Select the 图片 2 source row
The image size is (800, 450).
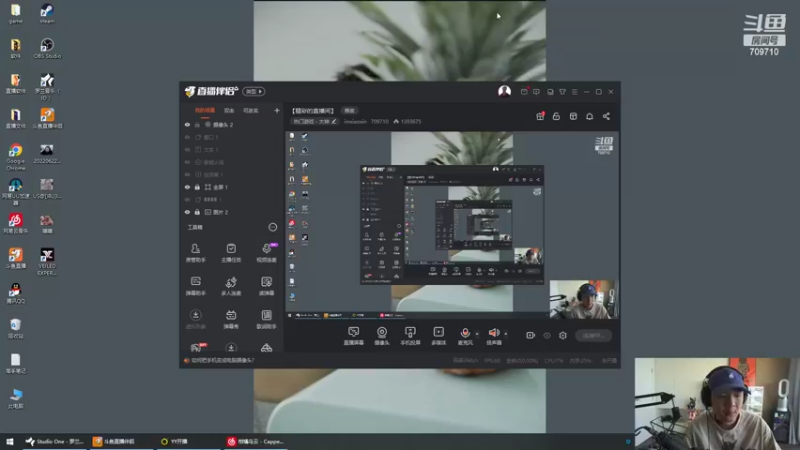[232, 212]
